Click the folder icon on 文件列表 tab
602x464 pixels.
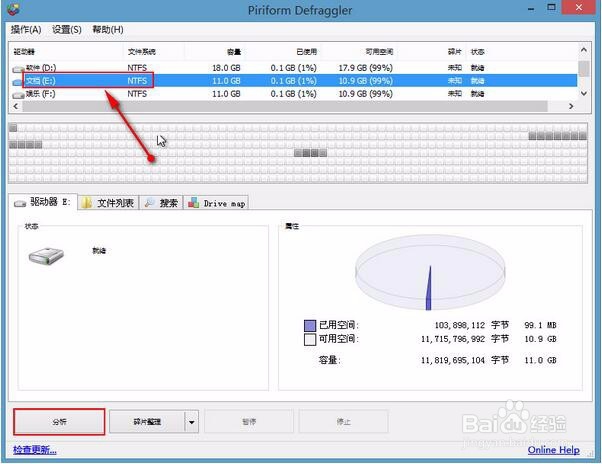pos(87,203)
